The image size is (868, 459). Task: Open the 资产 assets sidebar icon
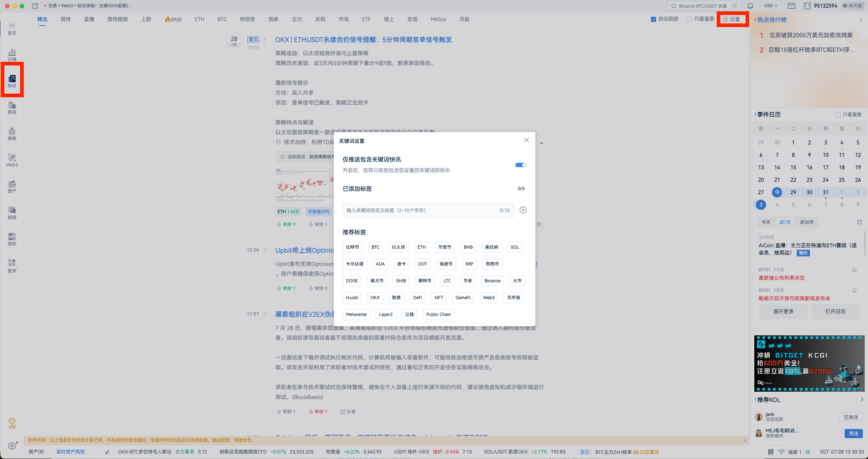(x=12, y=187)
